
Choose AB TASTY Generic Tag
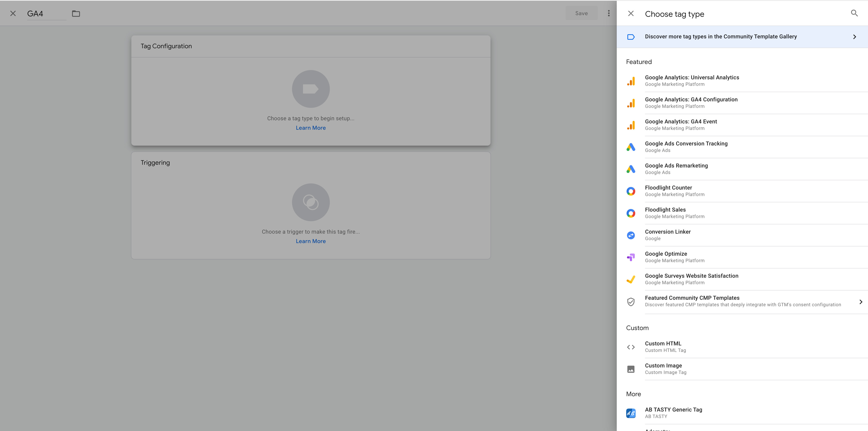[742, 413]
